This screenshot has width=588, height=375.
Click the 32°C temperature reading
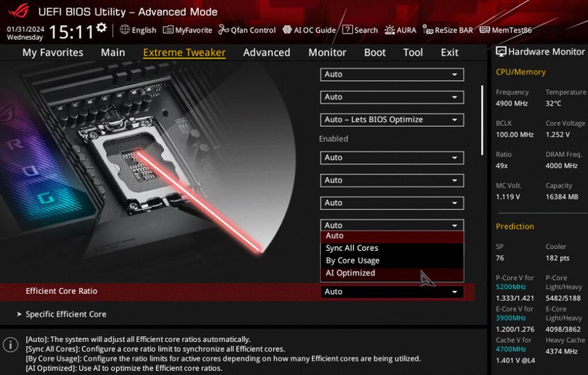[553, 103]
